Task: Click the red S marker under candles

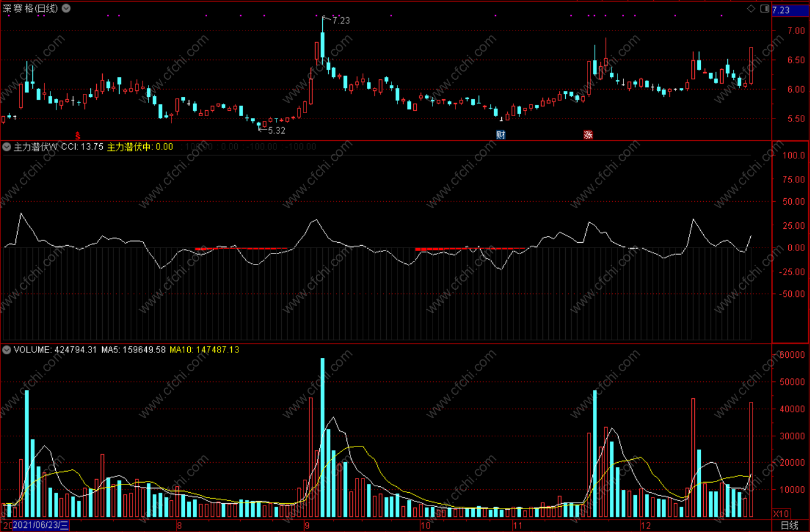Action: [x=77, y=136]
